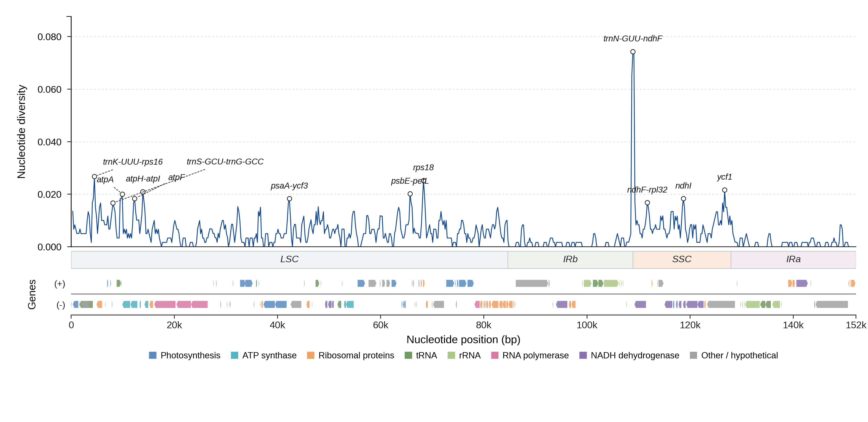The image size is (868, 422).
Task: Click the rps18 annotation label
Action: pos(423,168)
